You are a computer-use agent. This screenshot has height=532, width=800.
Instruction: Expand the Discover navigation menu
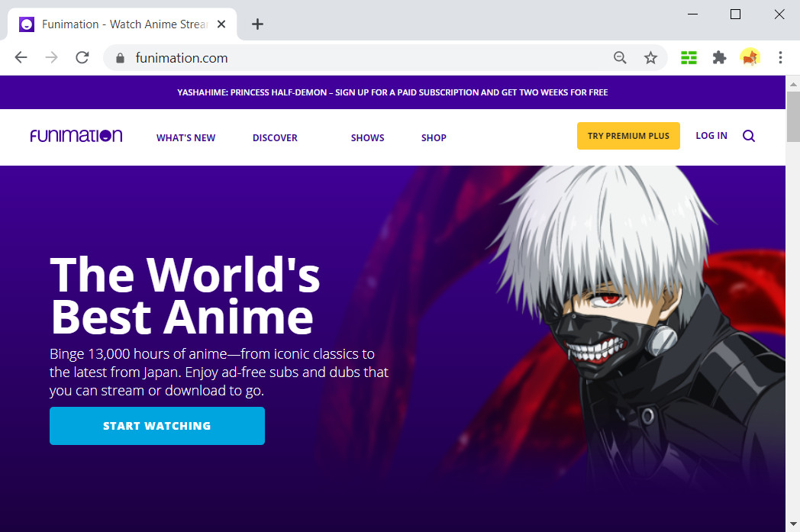pos(275,138)
